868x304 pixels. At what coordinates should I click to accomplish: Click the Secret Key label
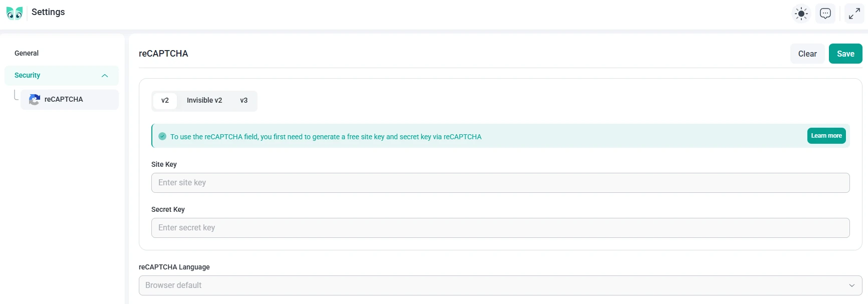click(x=168, y=209)
